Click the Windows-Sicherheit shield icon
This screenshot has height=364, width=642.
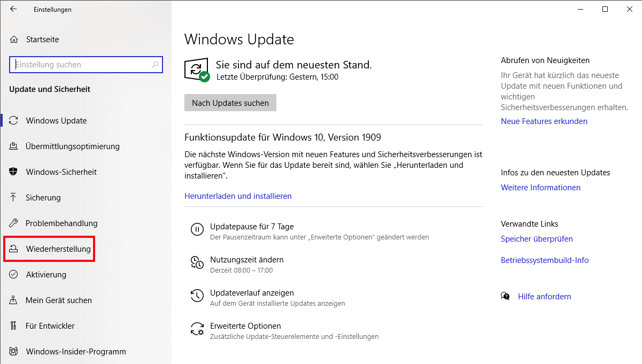(14, 172)
